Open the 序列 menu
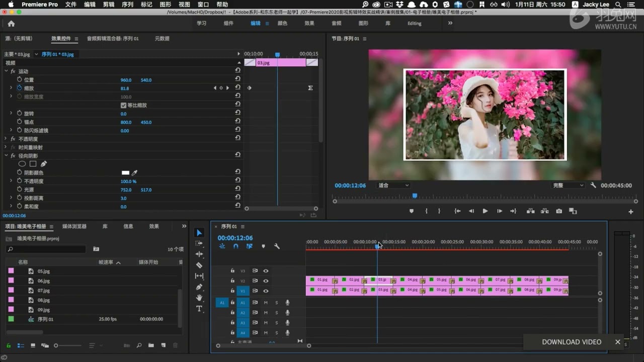This screenshot has width=644, height=362. 128,5
